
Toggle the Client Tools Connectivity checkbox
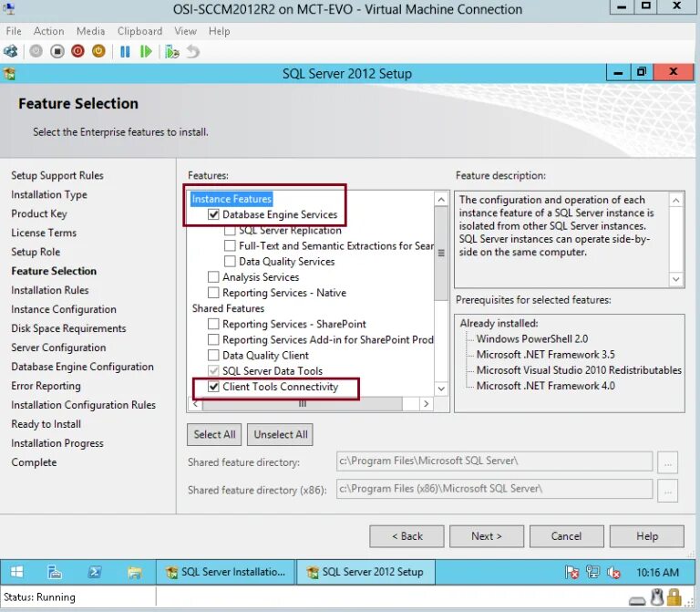(x=213, y=387)
